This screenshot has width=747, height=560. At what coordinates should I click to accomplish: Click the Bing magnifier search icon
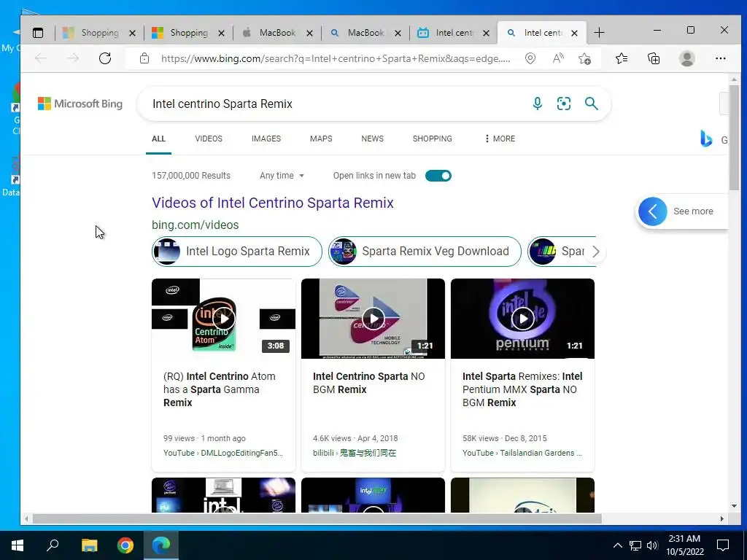tap(591, 104)
